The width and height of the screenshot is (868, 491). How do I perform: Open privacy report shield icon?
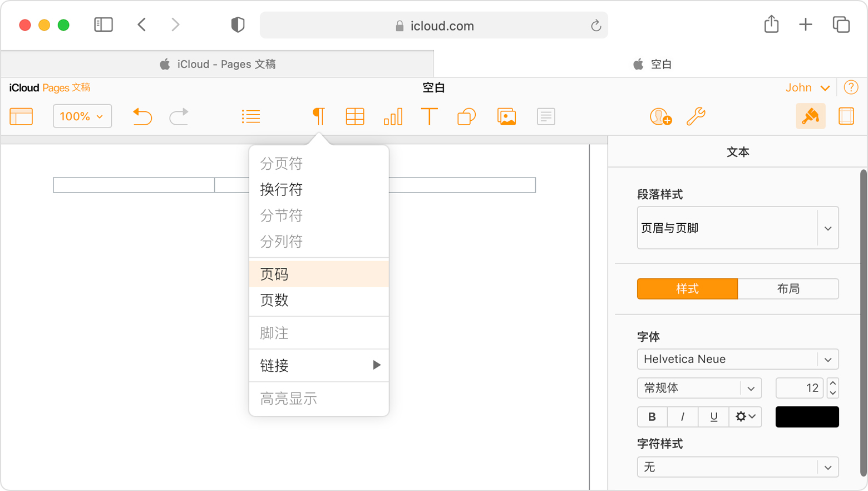tap(238, 24)
